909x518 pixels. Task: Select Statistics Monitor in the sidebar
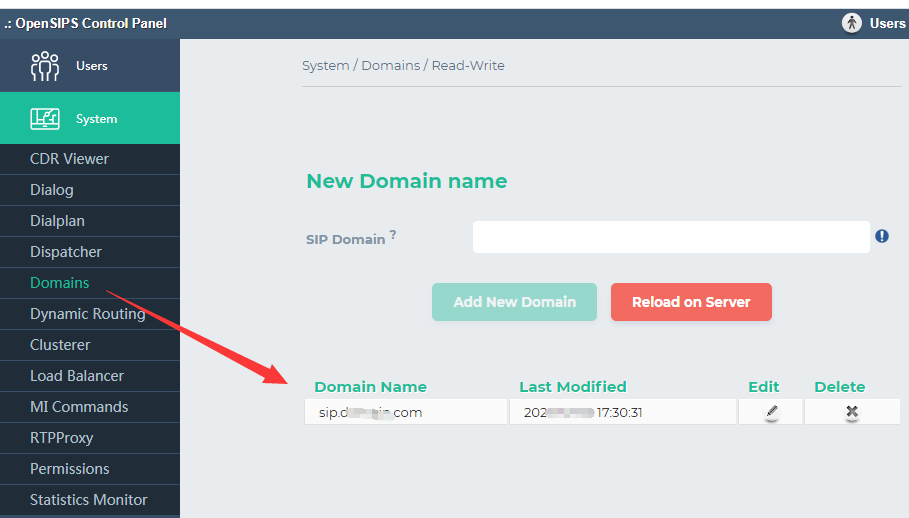point(90,500)
